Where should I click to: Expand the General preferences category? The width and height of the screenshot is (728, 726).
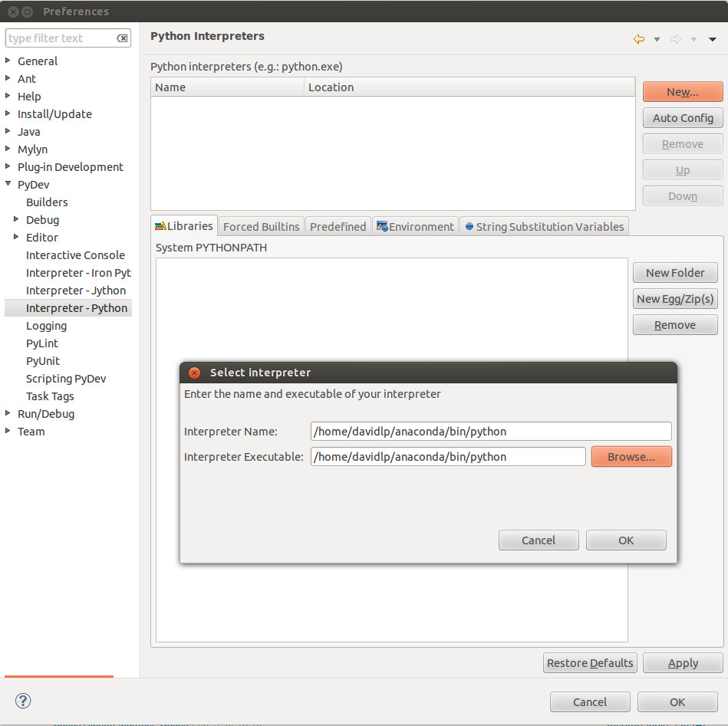click(x=8, y=61)
